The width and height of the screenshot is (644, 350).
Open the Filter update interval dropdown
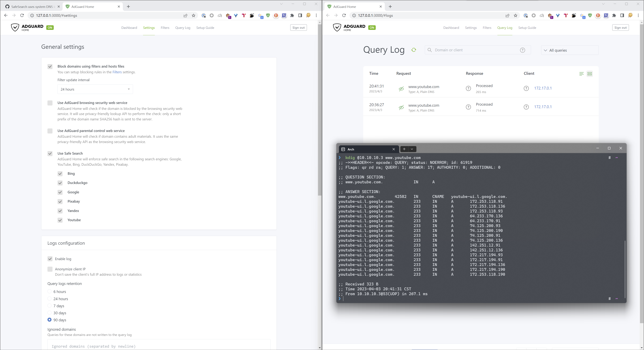(95, 89)
